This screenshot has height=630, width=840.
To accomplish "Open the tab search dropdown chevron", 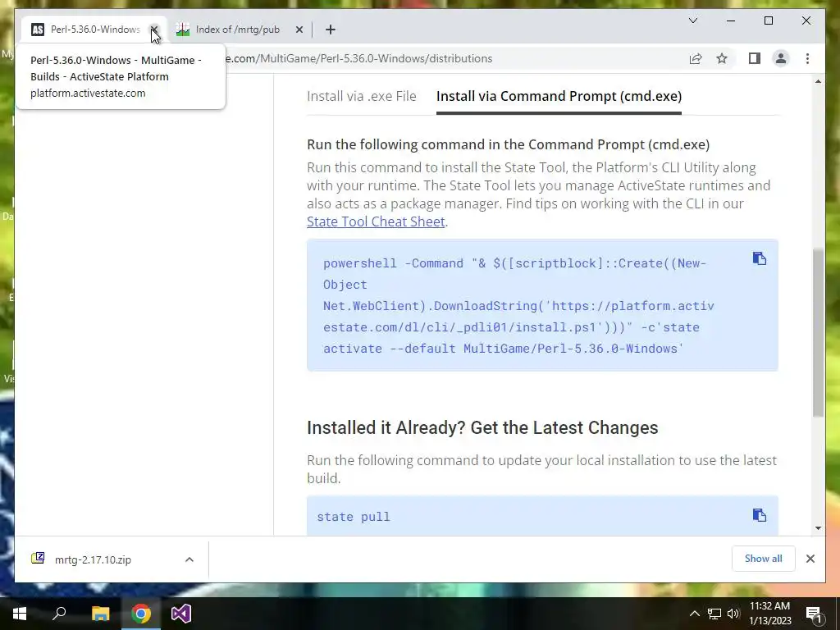I will 692,21.
